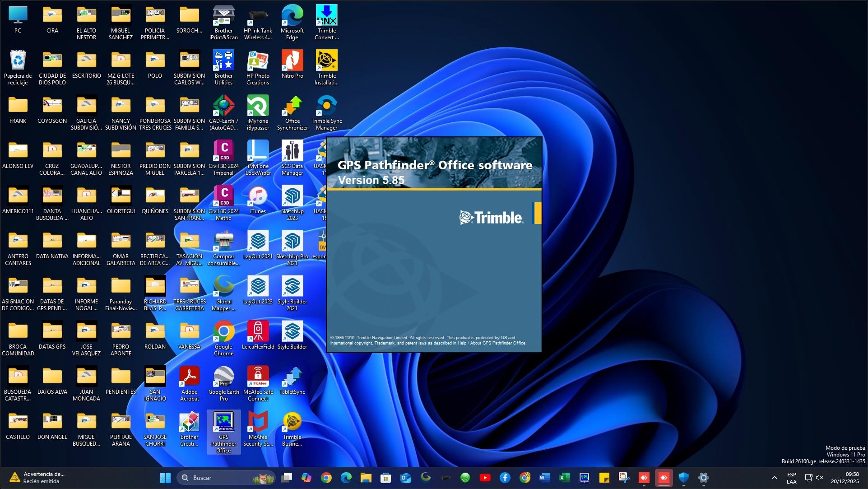Open the Papelera de reciclaje icon
Image resolution: width=868 pixels, height=489 pixels.
18,61
